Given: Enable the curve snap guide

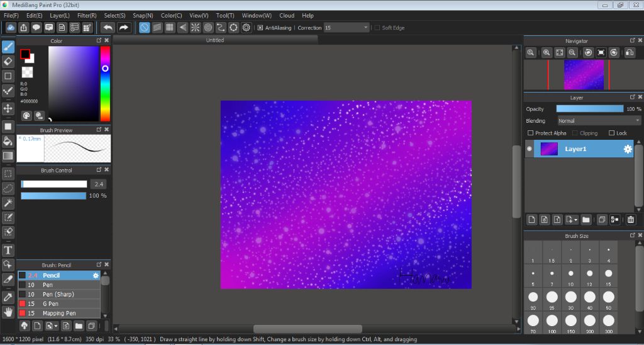Looking at the screenshot, I should click(221, 28).
